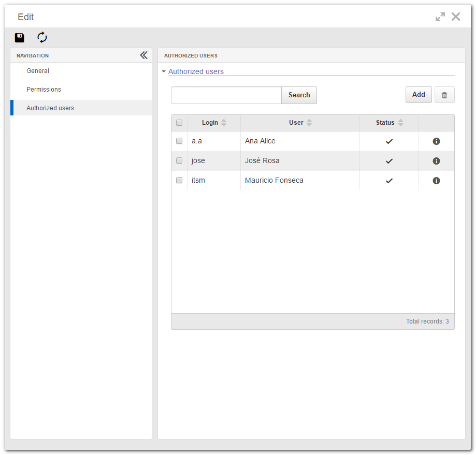
Task: Expand the Edit dialog to full screen
Action: click(x=440, y=17)
